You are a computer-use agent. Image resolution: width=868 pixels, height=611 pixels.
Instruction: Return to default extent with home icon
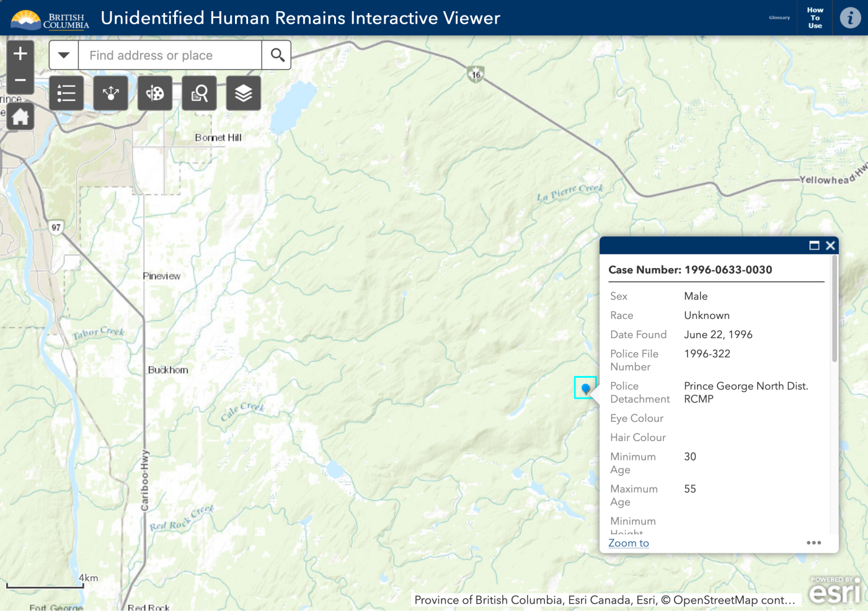(x=20, y=116)
